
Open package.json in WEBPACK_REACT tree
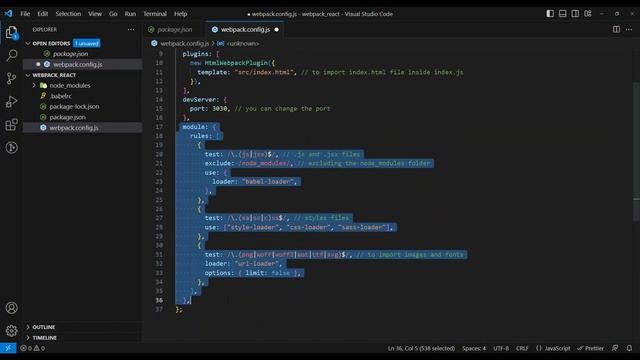coord(82,117)
